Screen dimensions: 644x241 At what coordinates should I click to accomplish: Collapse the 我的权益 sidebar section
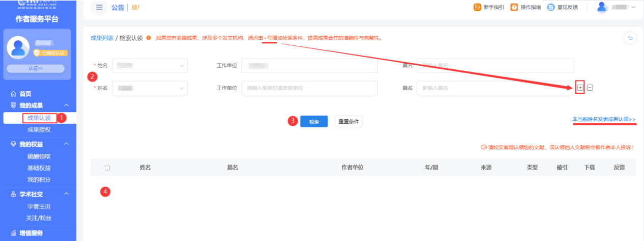click(x=67, y=144)
